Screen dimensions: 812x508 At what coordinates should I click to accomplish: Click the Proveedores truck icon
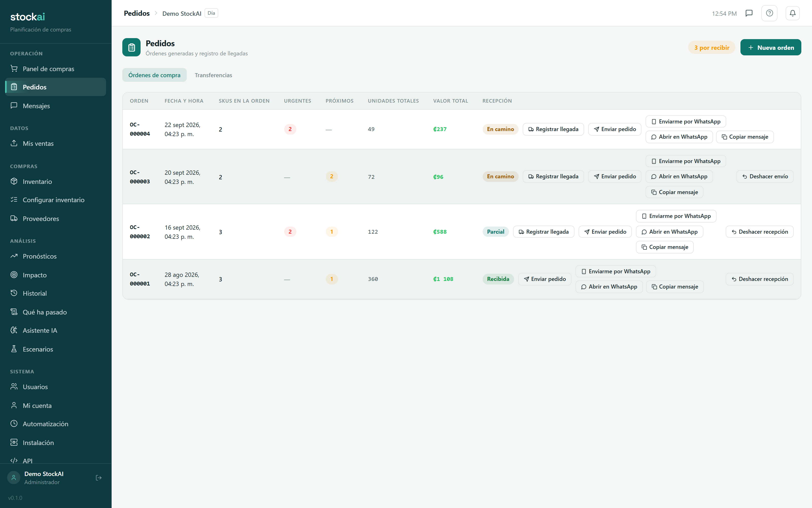[14, 218]
